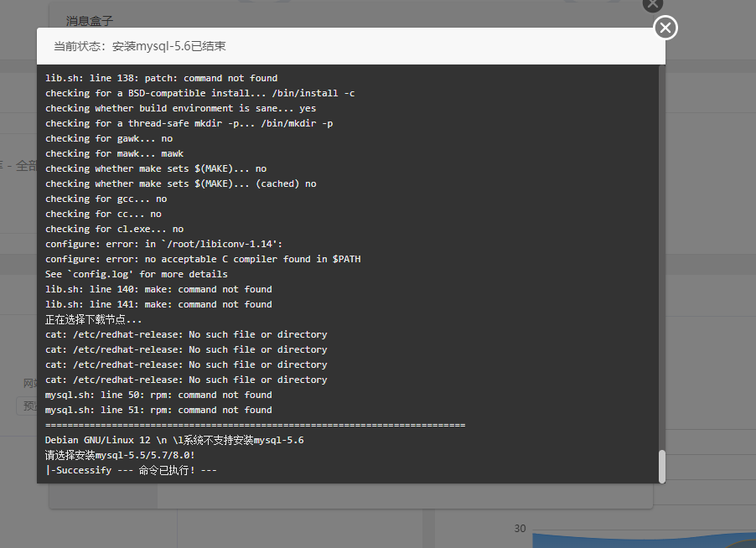Close the background 消息盒子 window

click(653, 4)
